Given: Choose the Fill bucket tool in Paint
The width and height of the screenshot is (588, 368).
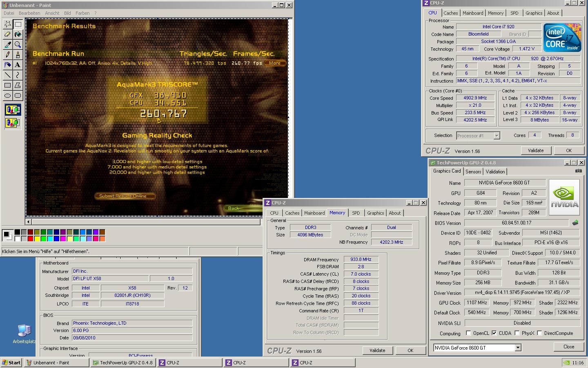Looking at the screenshot, I should (x=18, y=34).
